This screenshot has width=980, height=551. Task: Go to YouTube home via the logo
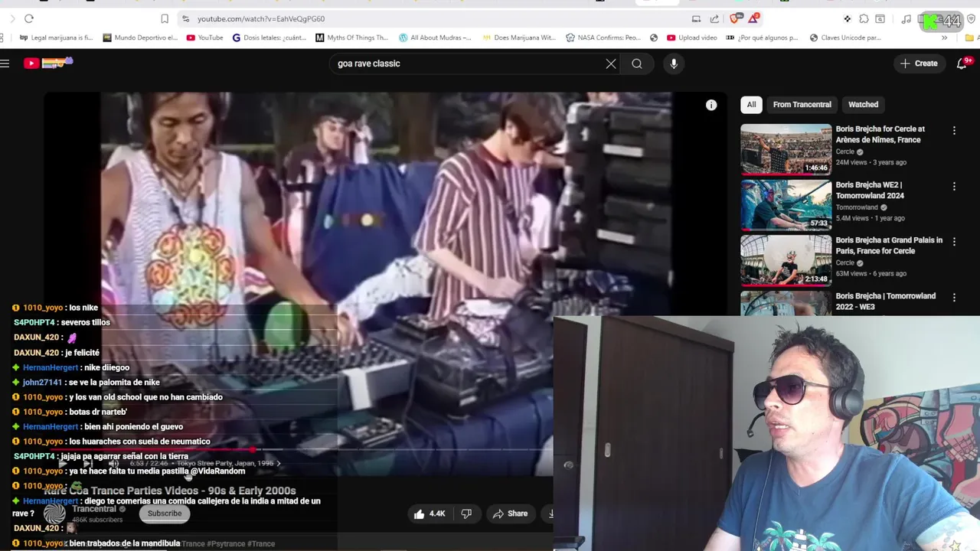pyautogui.click(x=47, y=63)
